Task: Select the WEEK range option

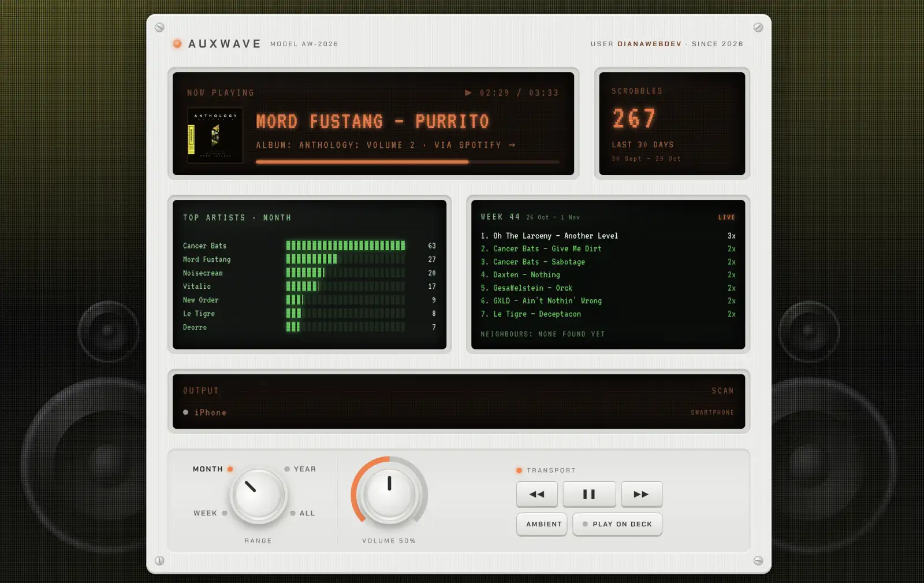Action: 210,513
